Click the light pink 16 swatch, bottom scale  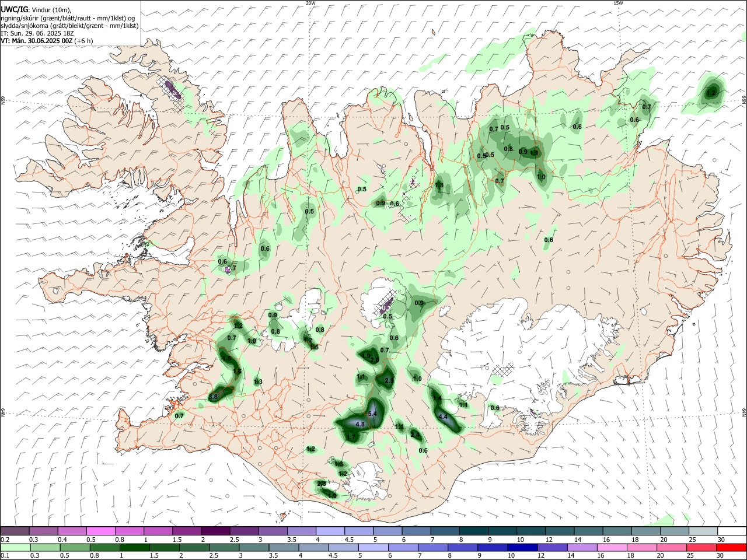[612, 547]
